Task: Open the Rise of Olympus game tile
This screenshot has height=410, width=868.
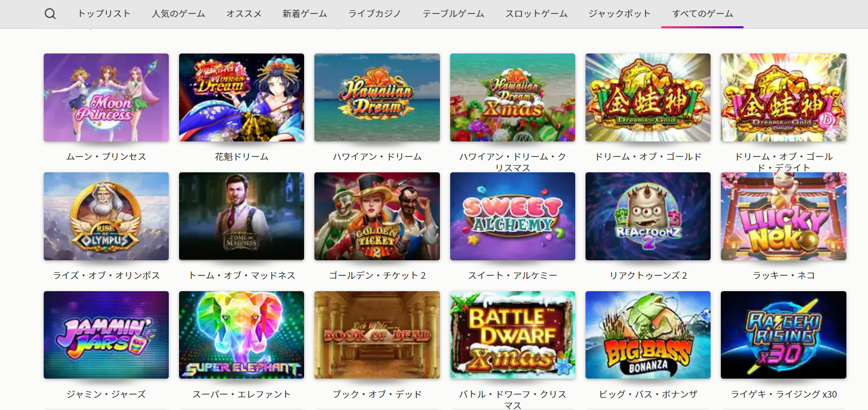Action: (x=106, y=216)
